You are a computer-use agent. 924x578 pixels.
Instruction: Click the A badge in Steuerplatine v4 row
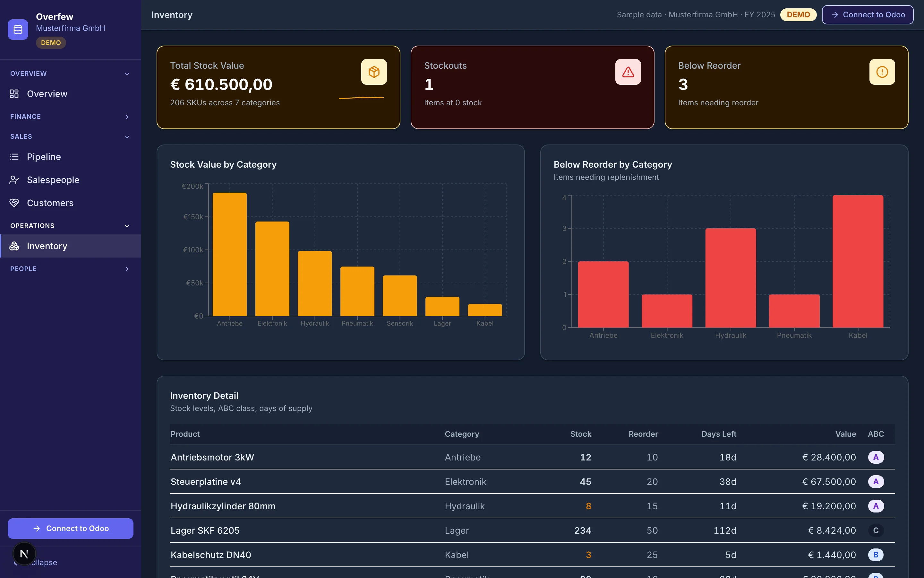coord(876,482)
